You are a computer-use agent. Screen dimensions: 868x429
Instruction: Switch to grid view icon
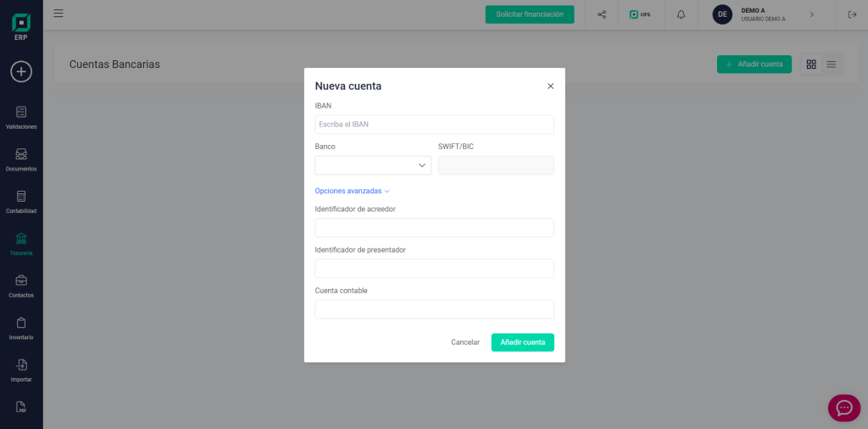tap(811, 64)
